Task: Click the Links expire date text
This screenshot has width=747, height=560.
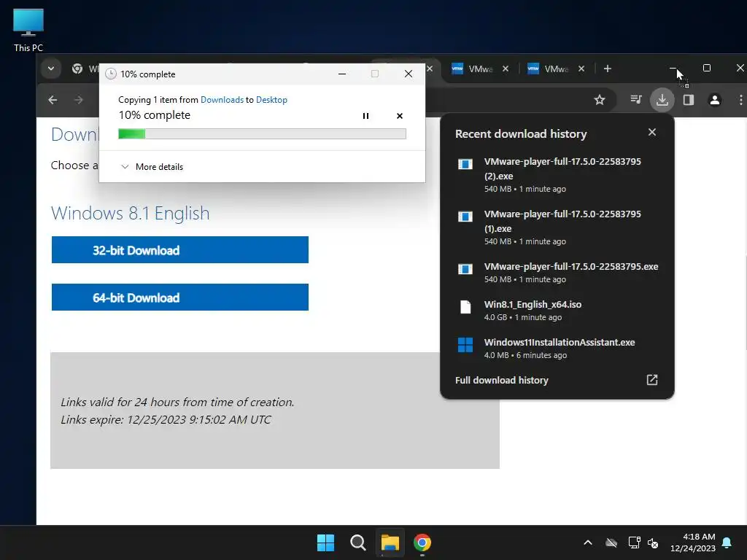Action: tap(166, 419)
